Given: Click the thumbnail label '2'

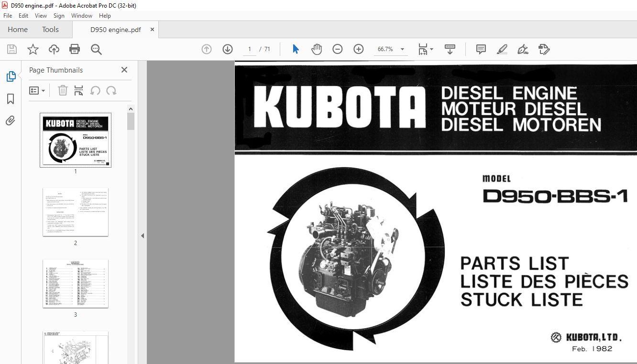Looking at the screenshot, I should [x=76, y=243].
